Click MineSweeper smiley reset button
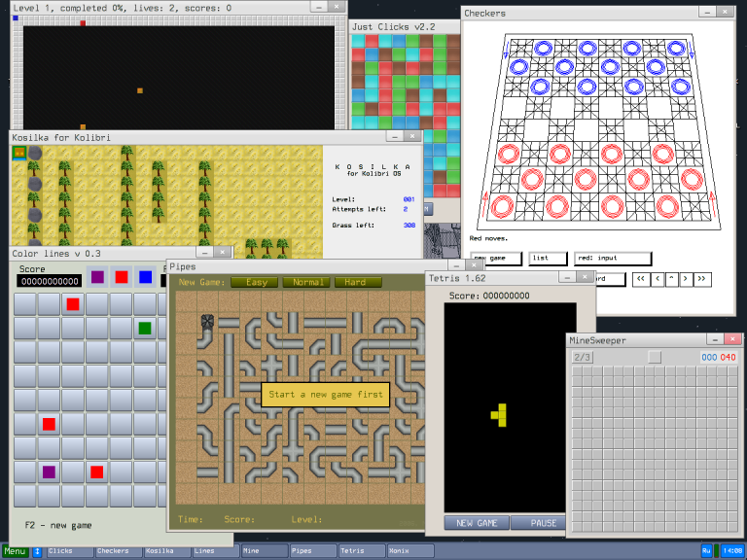 655,357
